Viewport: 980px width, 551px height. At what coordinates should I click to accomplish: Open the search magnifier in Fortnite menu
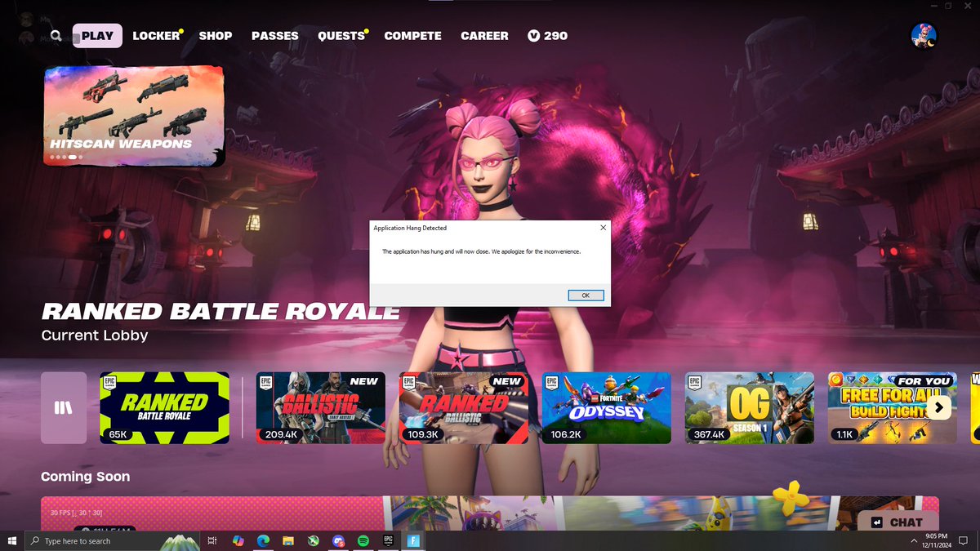(x=56, y=36)
